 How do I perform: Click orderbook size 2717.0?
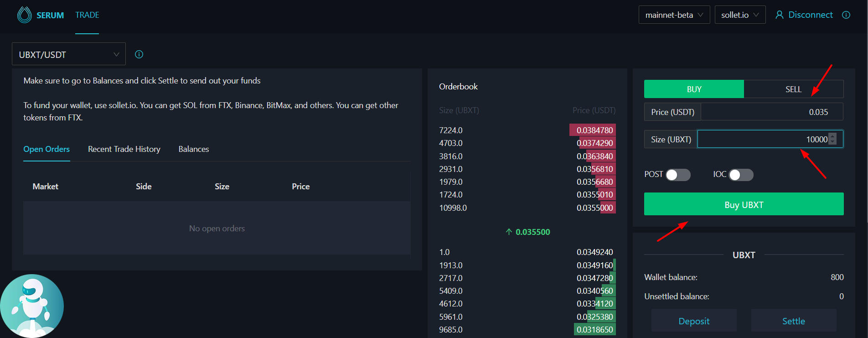click(x=451, y=278)
